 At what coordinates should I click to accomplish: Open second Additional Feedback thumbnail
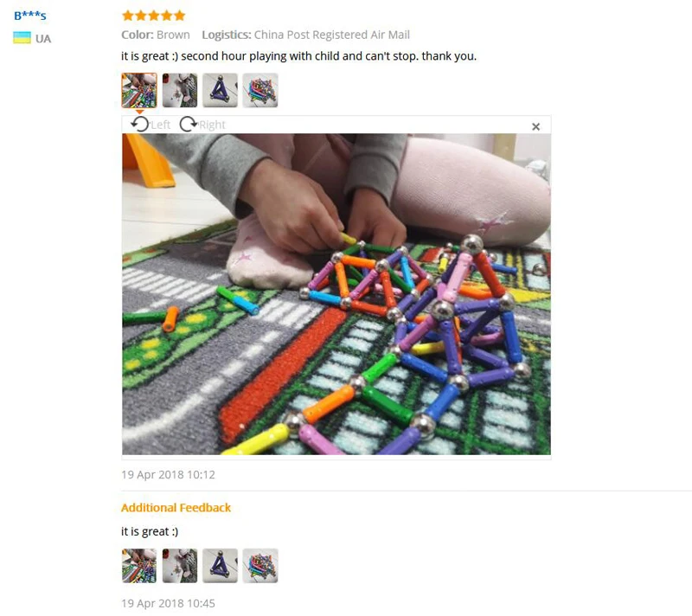tap(180, 566)
